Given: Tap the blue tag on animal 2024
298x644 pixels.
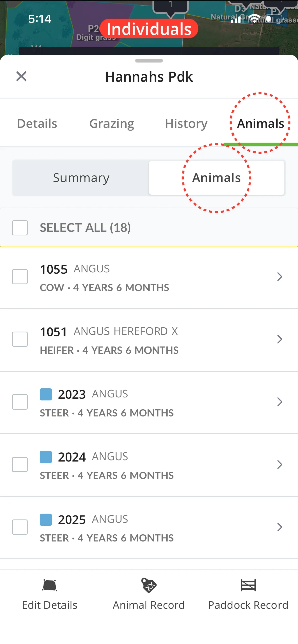Looking at the screenshot, I should tap(46, 457).
